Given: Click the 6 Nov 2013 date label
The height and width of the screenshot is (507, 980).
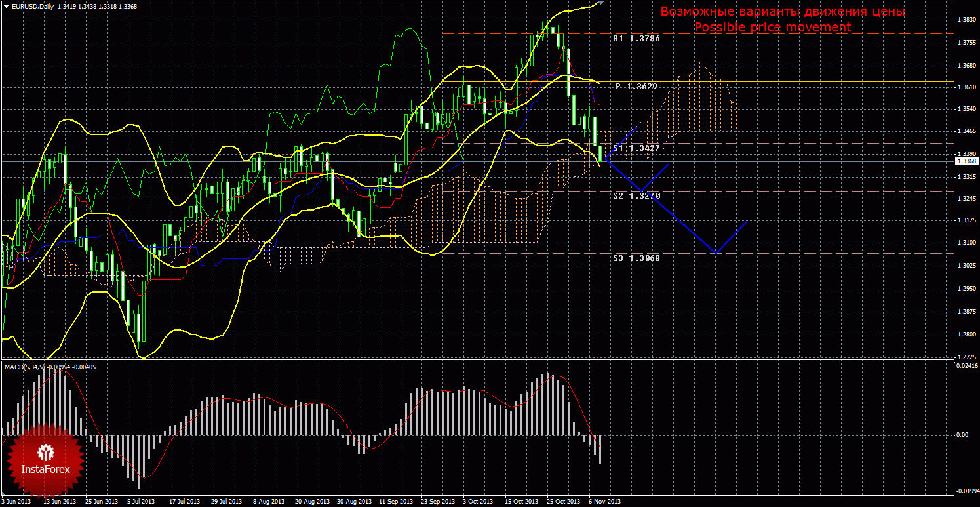Looking at the screenshot, I should pos(604,502).
